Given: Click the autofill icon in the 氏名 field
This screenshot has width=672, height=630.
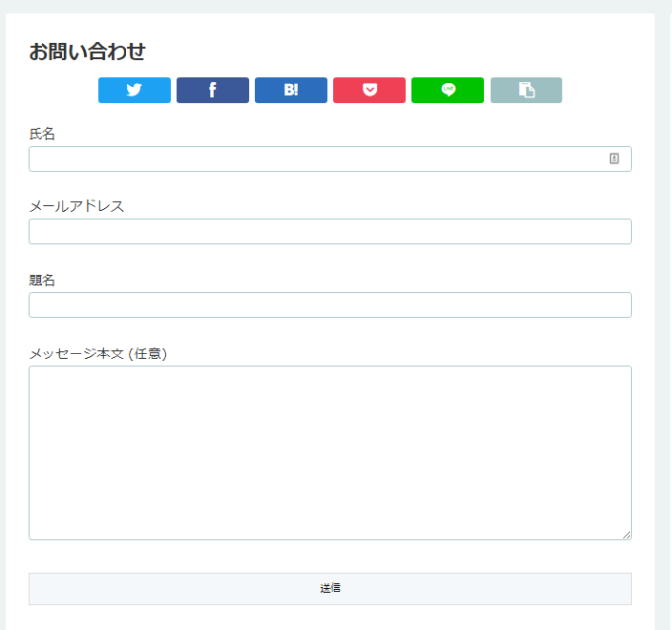Looking at the screenshot, I should point(614,158).
